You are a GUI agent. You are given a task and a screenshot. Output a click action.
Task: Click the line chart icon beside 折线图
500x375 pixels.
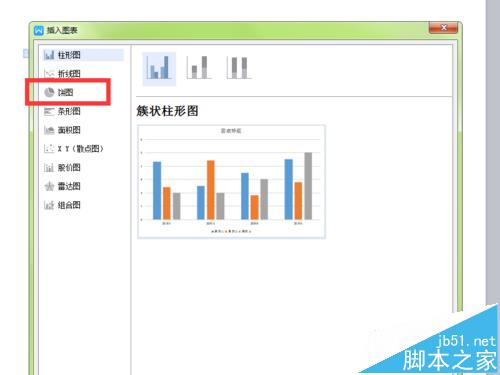click(x=49, y=74)
